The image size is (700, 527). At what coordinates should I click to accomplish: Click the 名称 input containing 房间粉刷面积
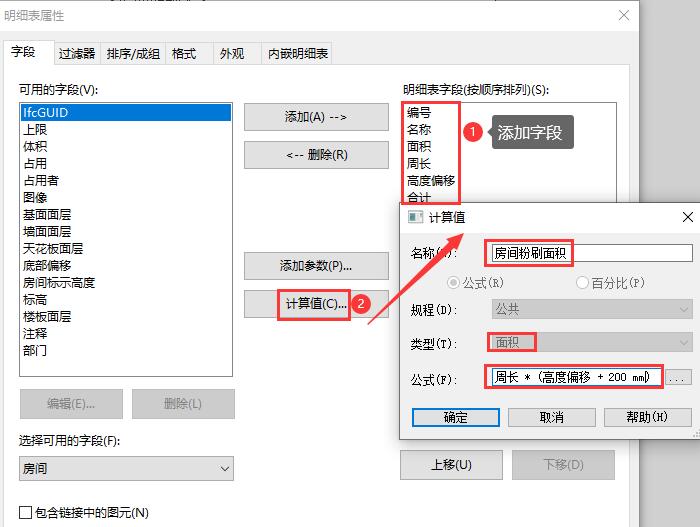(x=592, y=253)
